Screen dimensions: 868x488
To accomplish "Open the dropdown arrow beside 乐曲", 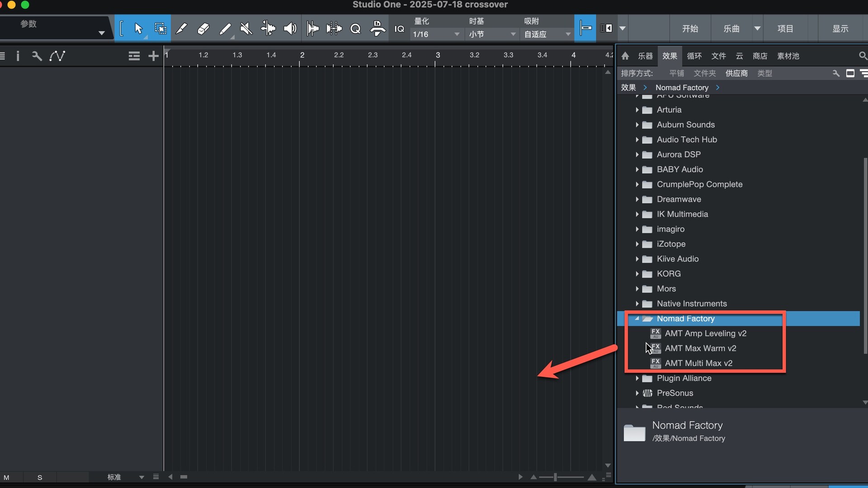I will 757,28.
